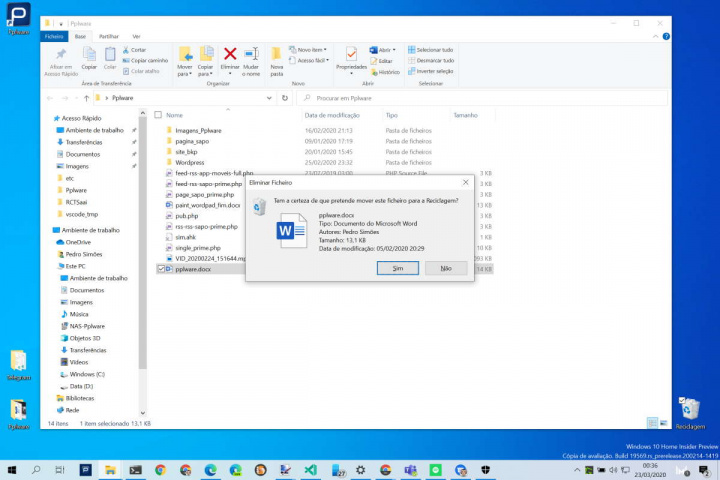Click the red Eliminar delete icon

(230, 55)
